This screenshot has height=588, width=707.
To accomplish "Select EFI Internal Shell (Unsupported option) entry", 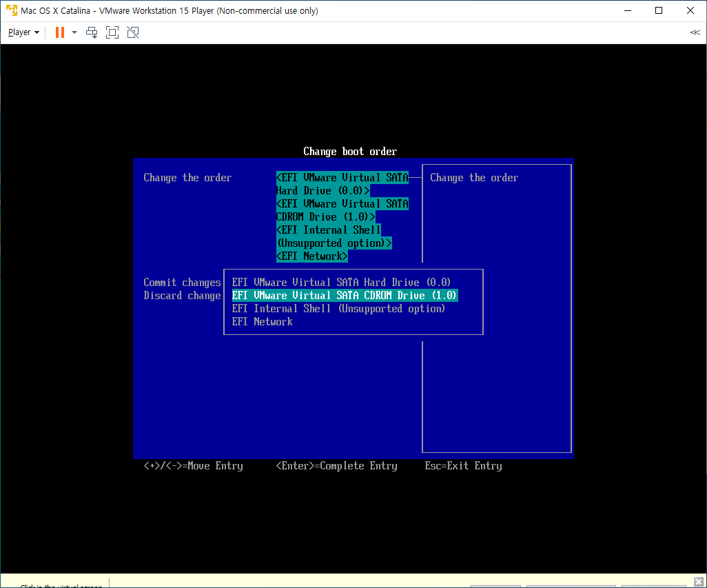I will coord(338,308).
